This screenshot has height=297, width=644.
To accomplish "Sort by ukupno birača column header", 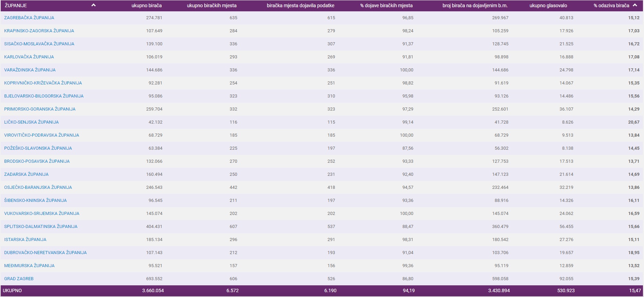I will (146, 5).
